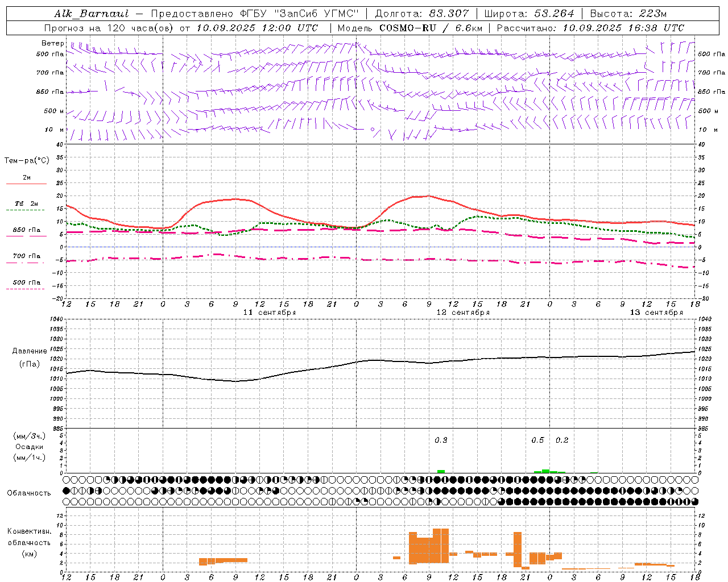
Task: Click the 'Давление' pressure panel label
Action: pyautogui.click(x=30, y=351)
